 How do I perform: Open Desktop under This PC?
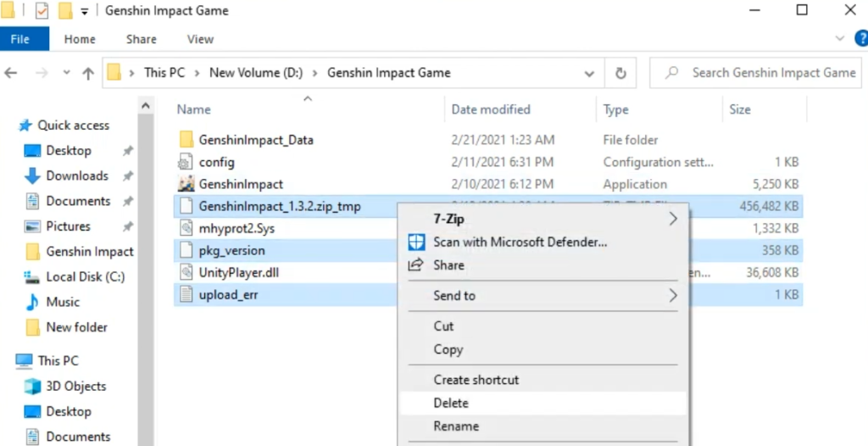(x=69, y=411)
